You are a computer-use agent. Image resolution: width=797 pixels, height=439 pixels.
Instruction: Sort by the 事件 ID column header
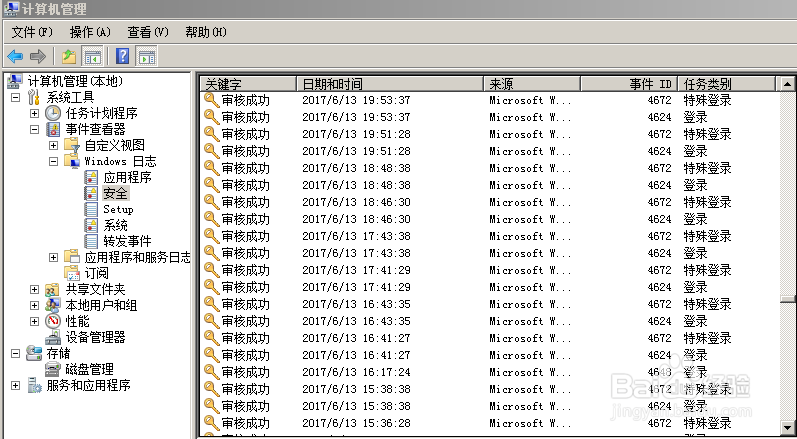pos(629,84)
